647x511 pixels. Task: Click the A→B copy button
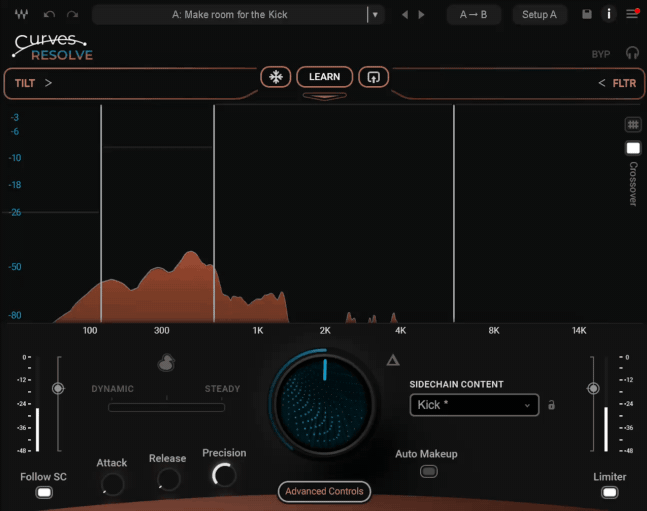[x=473, y=15]
